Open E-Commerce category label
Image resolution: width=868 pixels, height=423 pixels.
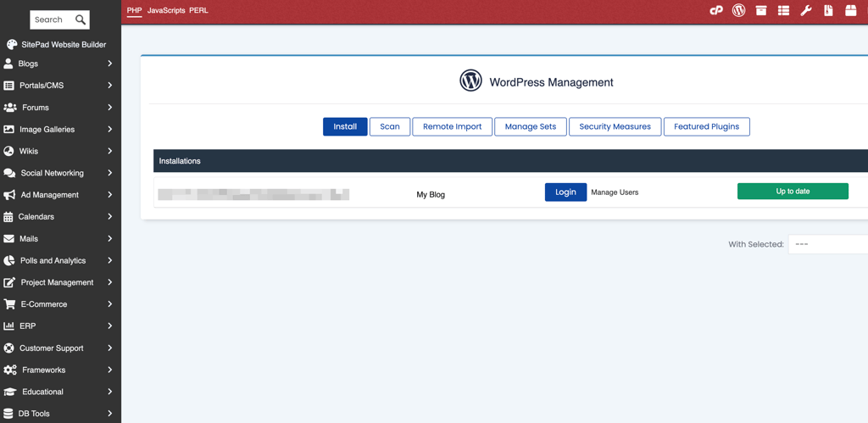(x=44, y=304)
